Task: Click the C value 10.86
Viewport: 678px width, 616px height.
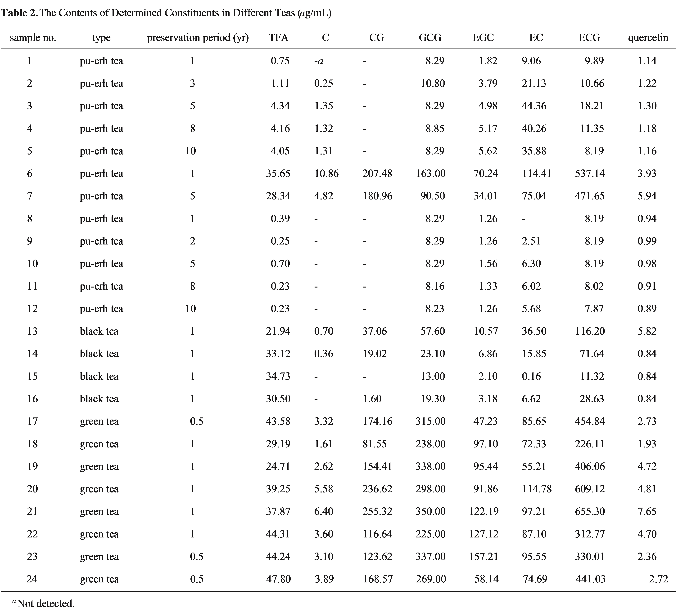Action: click(x=327, y=173)
